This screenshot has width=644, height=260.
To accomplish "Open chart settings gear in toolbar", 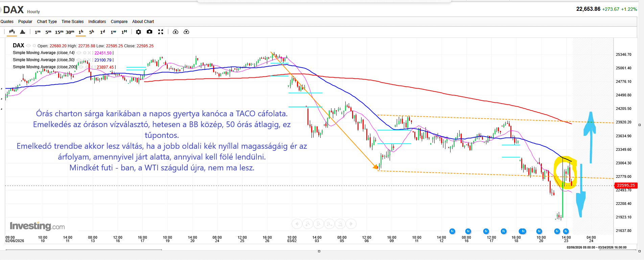I will pos(138,32).
